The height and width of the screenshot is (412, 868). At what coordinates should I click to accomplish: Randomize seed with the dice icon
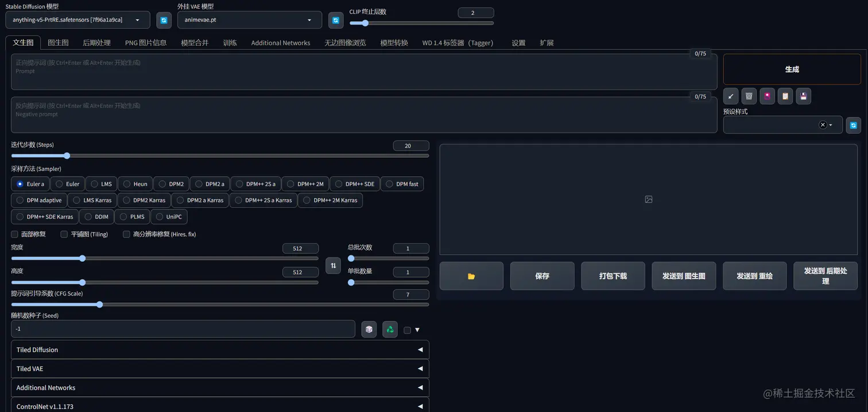(x=369, y=329)
